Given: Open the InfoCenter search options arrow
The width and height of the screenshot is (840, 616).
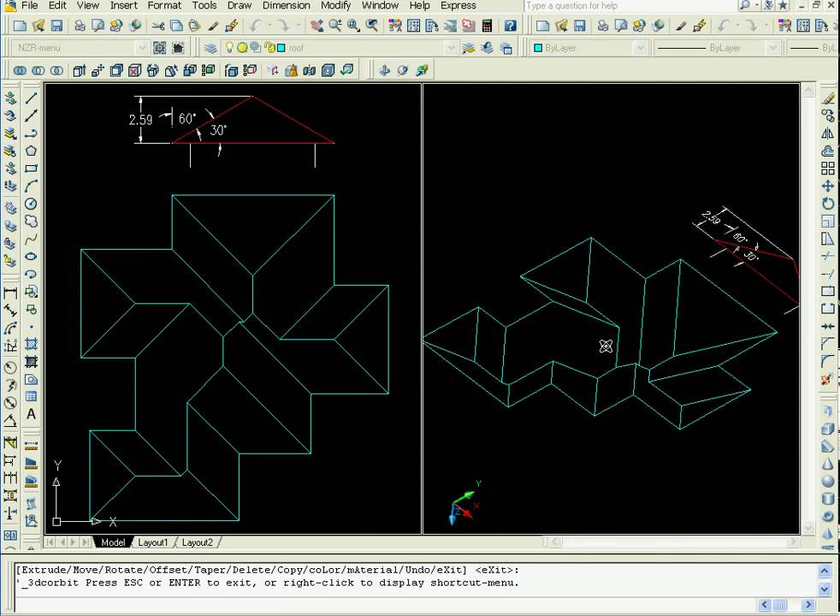Looking at the screenshot, I should (757, 5).
